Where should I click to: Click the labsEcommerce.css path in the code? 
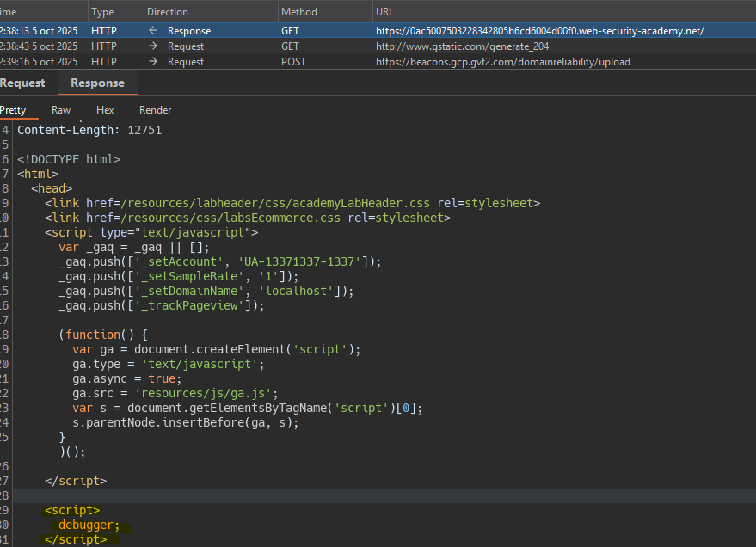(x=232, y=218)
